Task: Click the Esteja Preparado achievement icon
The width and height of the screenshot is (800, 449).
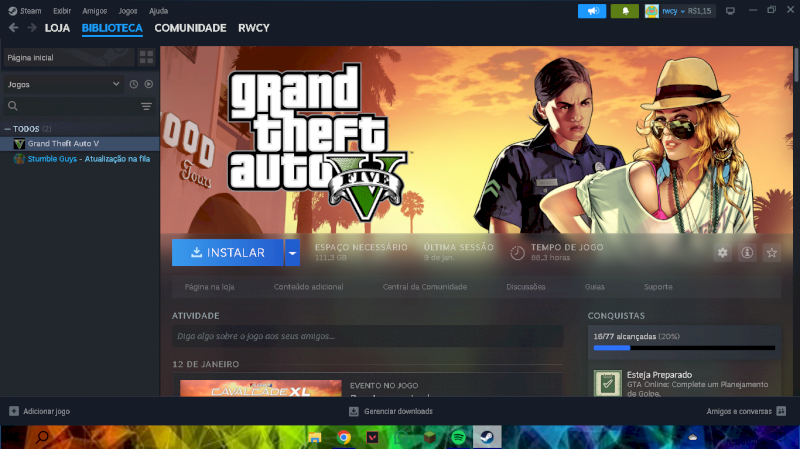Action: tap(608, 383)
